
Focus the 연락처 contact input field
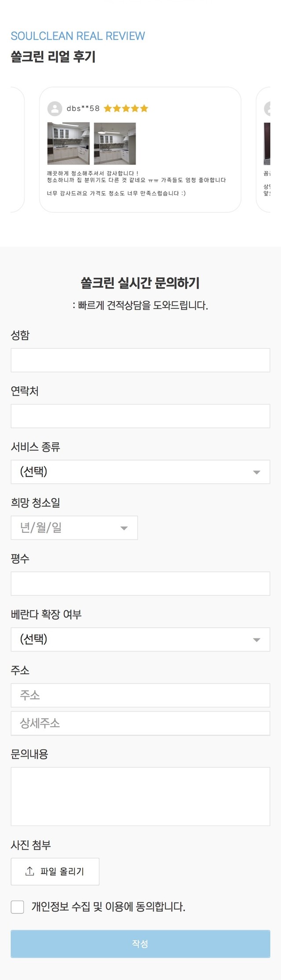140,416
